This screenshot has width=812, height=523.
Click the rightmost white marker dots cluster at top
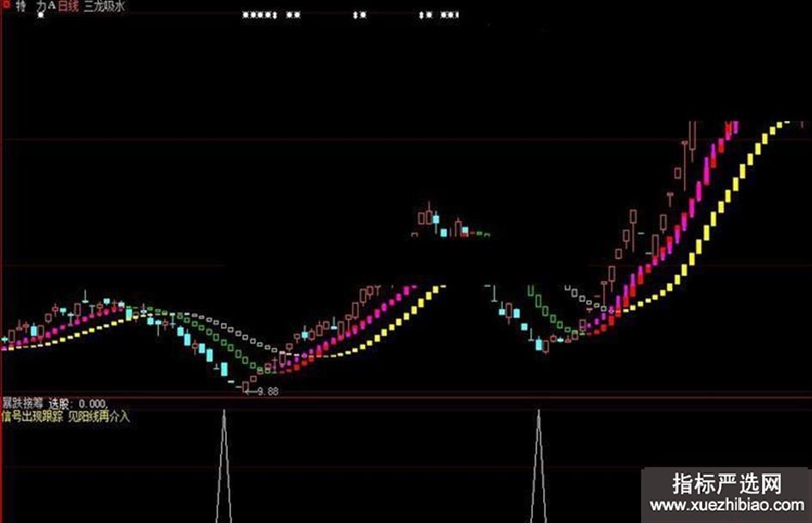coord(449,15)
